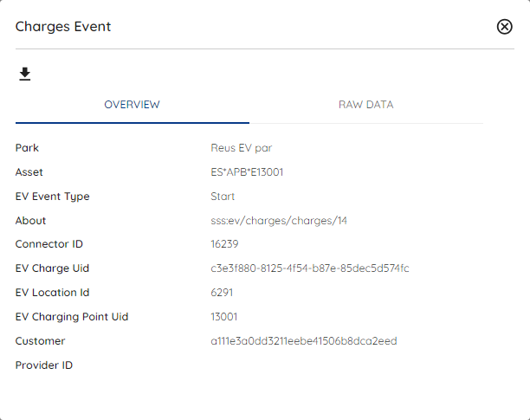Click EV Location Id value 6291
This screenshot has height=420, width=530.
(x=222, y=293)
